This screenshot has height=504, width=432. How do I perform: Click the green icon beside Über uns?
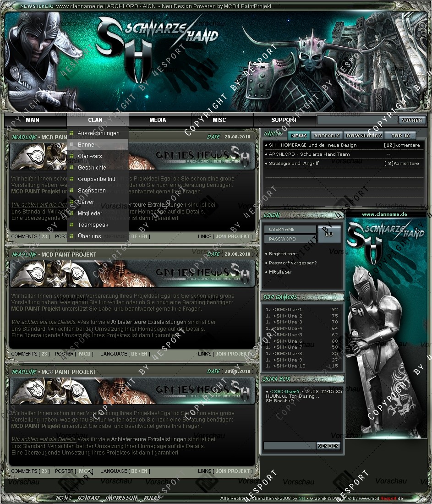71,236
